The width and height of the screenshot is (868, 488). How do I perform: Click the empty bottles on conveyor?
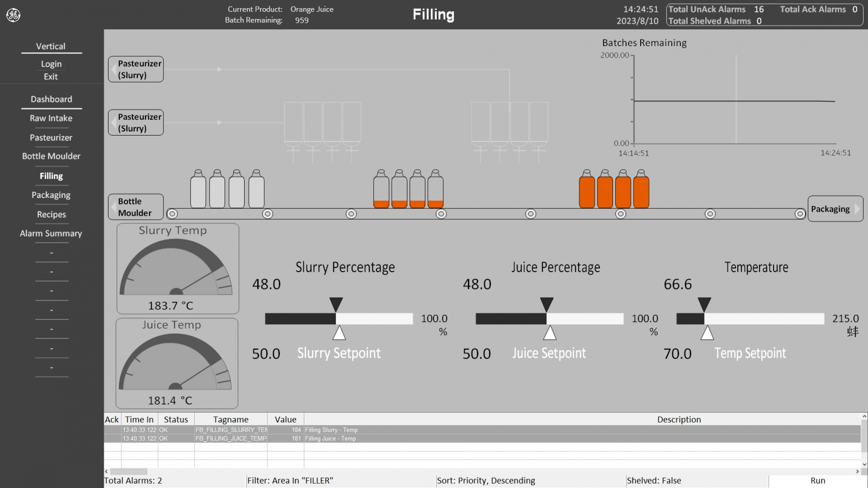coord(227,189)
